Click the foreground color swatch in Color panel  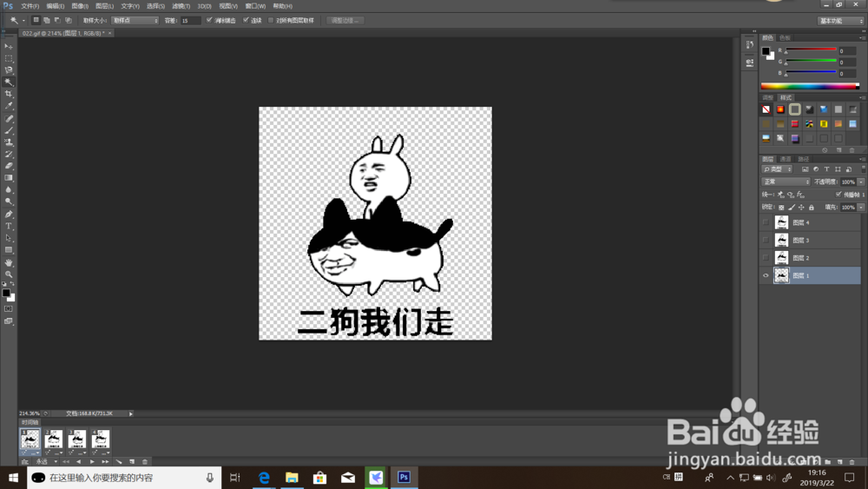[x=766, y=51]
